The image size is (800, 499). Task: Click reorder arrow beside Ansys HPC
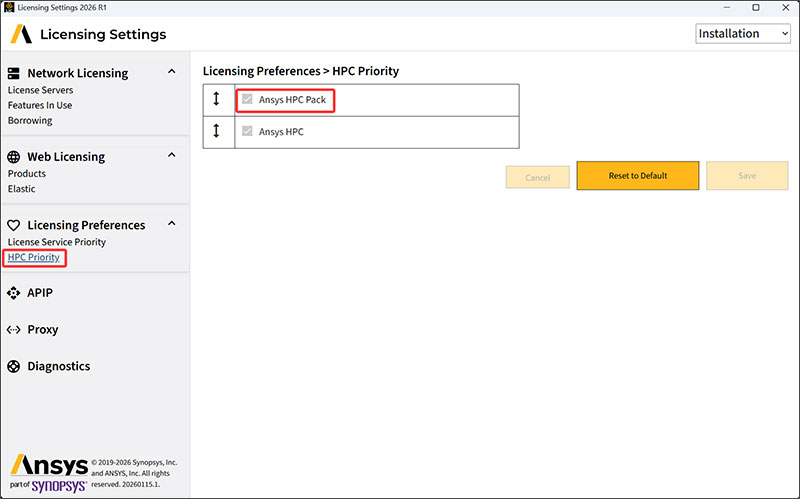pyautogui.click(x=218, y=132)
